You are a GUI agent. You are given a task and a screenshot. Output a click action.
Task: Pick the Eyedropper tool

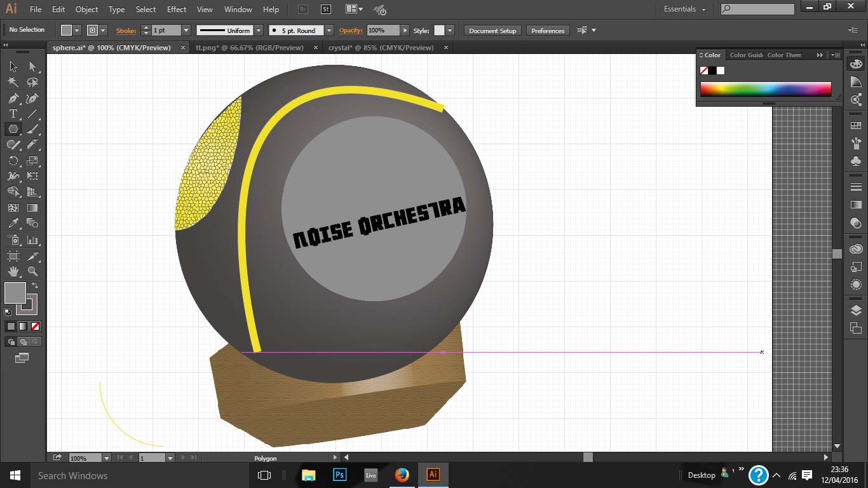point(13,223)
